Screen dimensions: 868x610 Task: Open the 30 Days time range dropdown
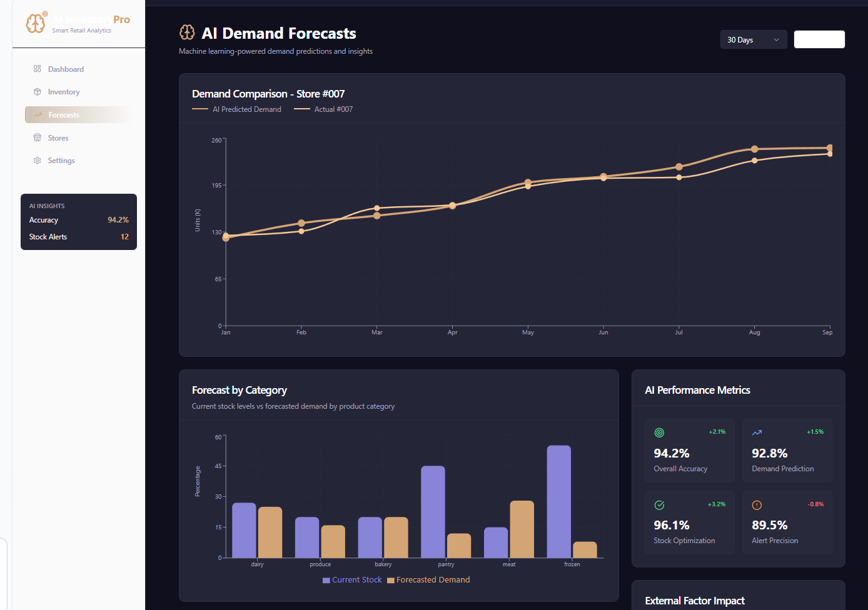[x=754, y=39]
